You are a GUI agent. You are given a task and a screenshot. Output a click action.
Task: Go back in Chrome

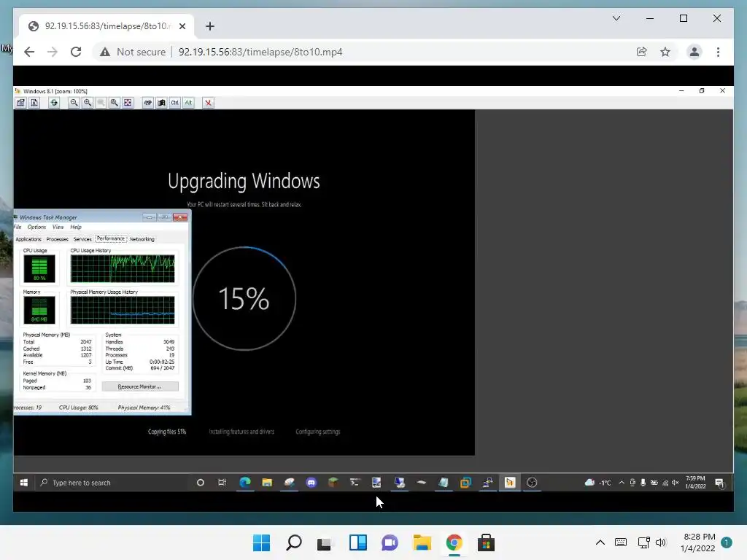[x=29, y=52]
